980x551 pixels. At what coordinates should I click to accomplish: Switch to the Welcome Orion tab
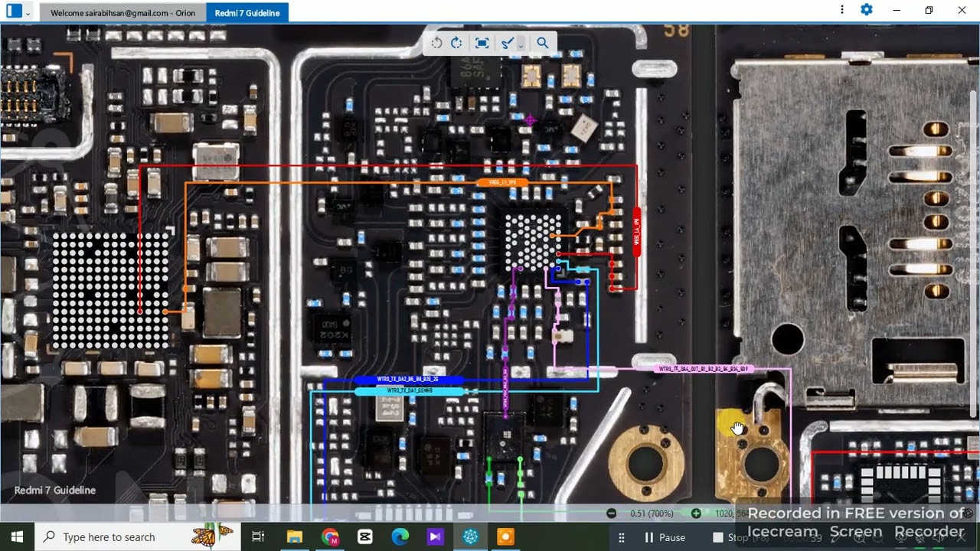[122, 13]
